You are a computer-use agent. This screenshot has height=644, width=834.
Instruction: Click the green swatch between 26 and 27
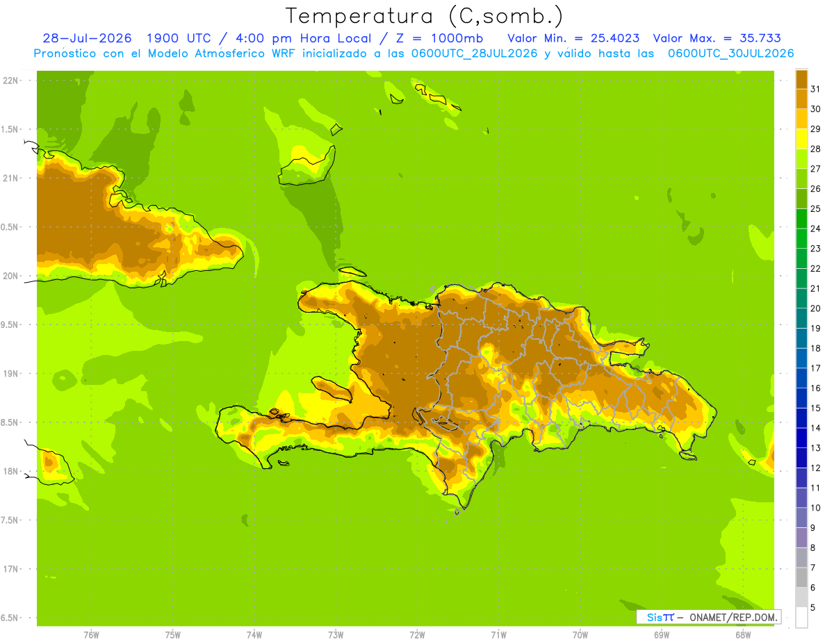tap(801, 179)
